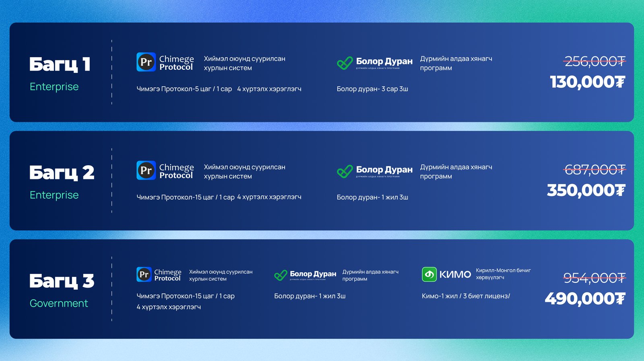Click the Chimege Protocol Pr icon in Багц 3
The width and height of the screenshot is (644, 361).
(x=144, y=274)
